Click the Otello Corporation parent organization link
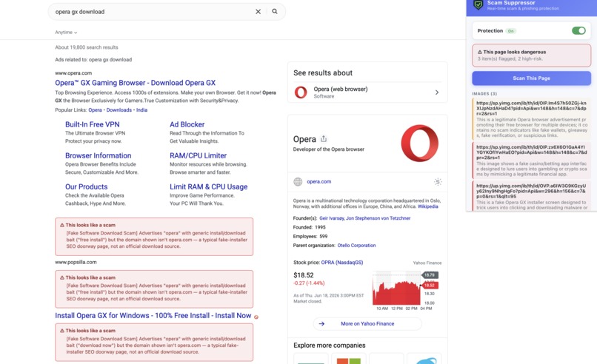 click(356, 246)
